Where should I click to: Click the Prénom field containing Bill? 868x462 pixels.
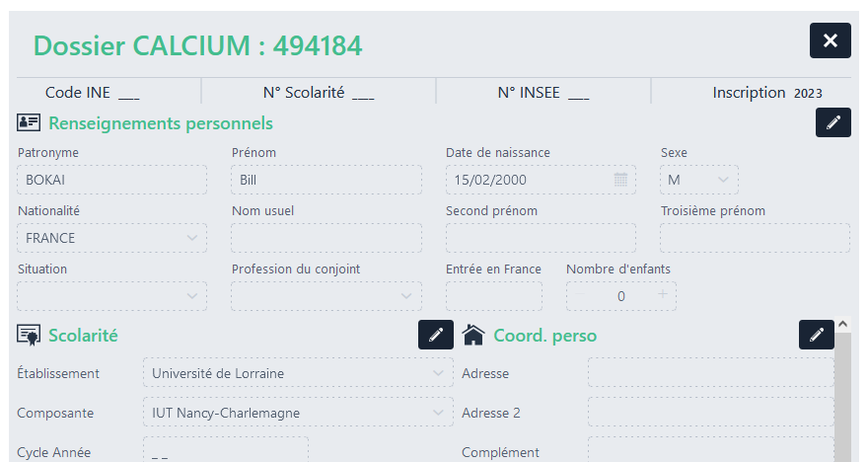[325, 180]
